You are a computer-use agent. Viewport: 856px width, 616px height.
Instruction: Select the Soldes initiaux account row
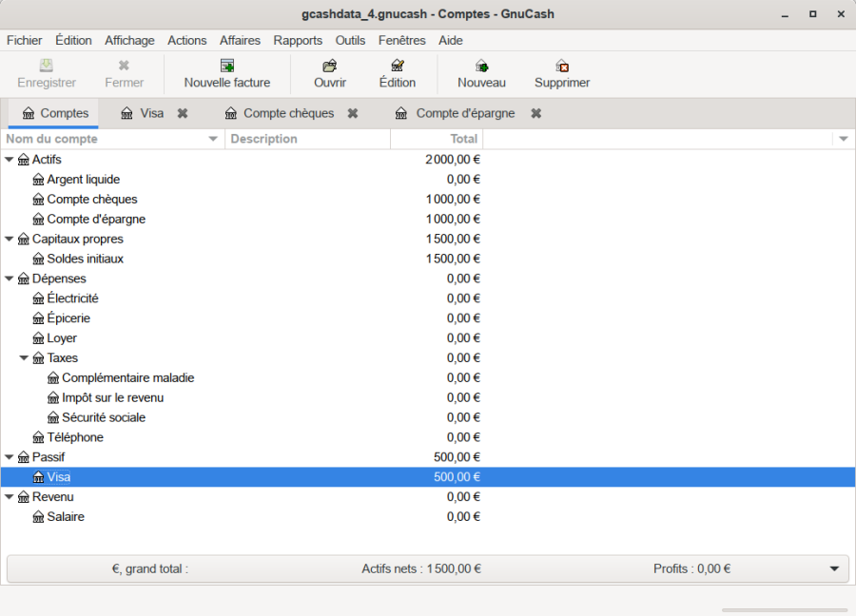(86, 259)
